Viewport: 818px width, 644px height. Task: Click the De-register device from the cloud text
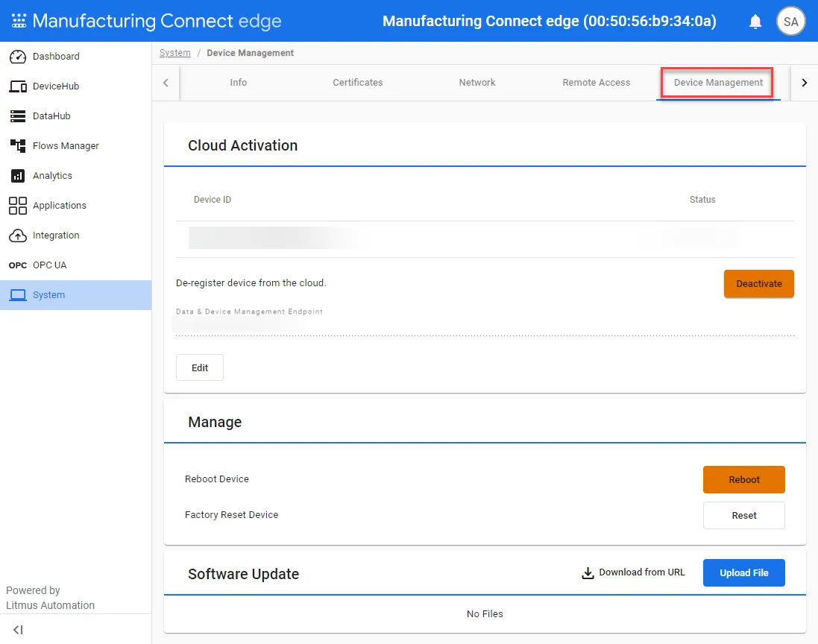[251, 282]
